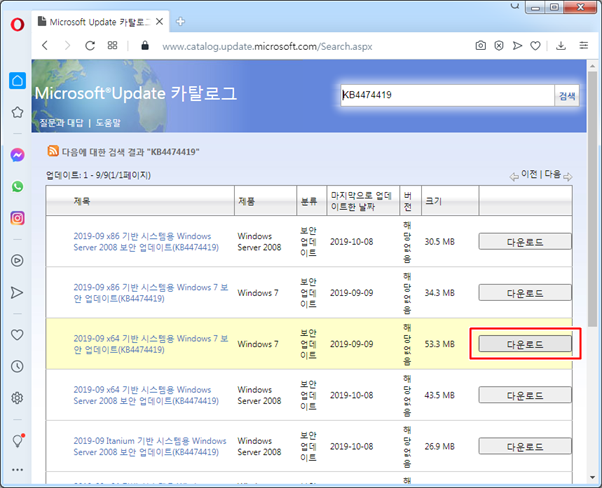This screenshot has height=488, width=602.
Task: Download the 26.9 MB Itanium update
Action: pyautogui.click(x=525, y=447)
